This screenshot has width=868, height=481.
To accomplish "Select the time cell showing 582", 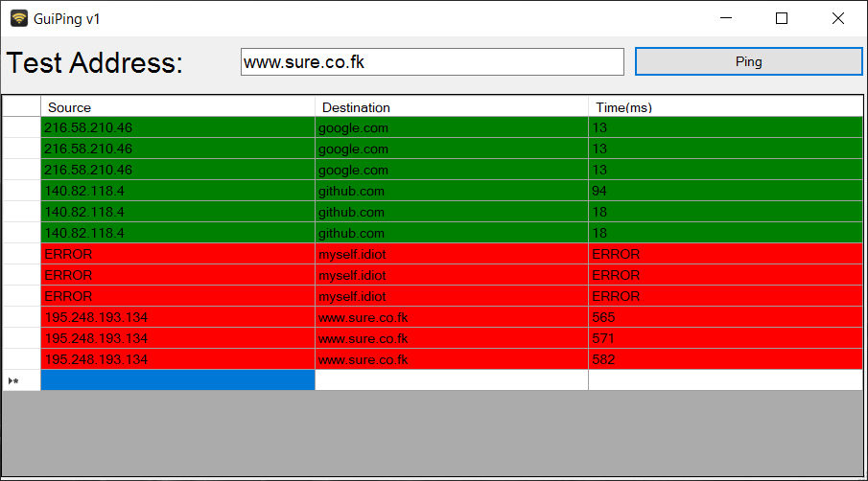I will (726, 359).
